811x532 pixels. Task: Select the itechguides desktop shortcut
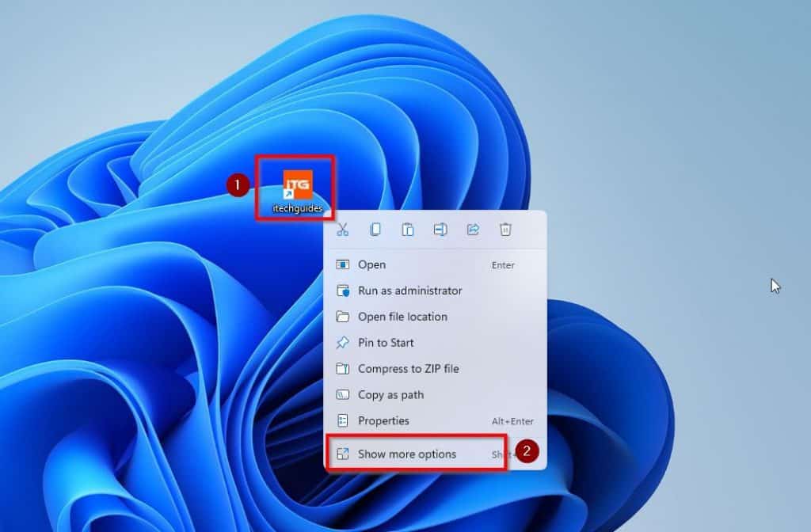[x=298, y=192]
